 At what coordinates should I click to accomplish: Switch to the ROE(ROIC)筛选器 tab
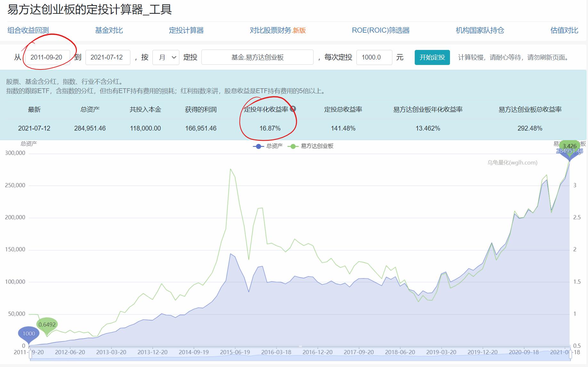pyautogui.click(x=381, y=30)
